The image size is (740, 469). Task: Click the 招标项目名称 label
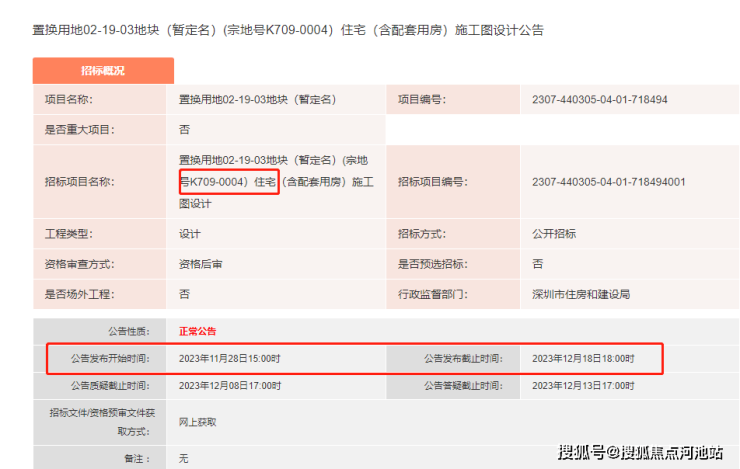[80, 182]
